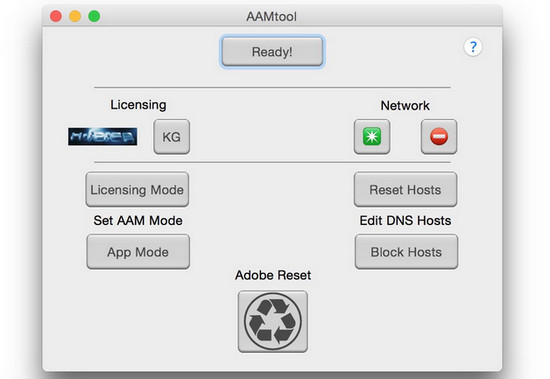The height and width of the screenshot is (379, 550).
Task: Click the green star Network button
Action: click(372, 137)
